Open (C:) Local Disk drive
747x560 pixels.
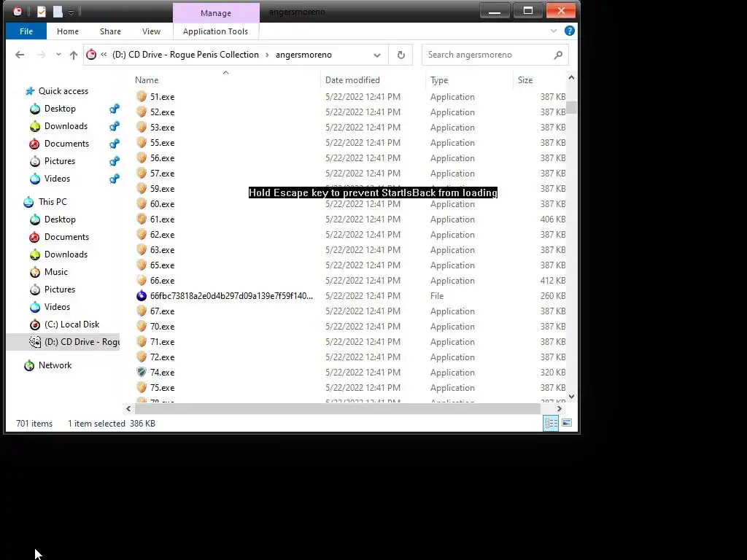click(71, 324)
